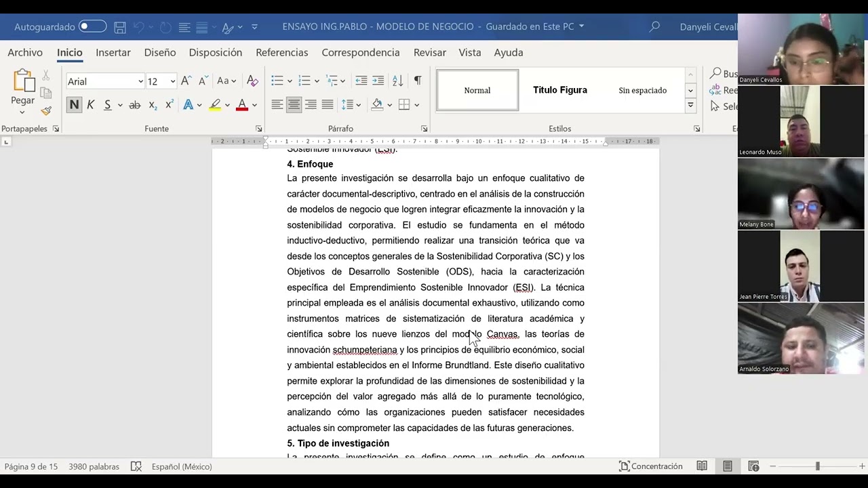The width and height of the screenshot is (868, 488).
Task: Toggle strikethrough ab formatting
Action: (x=135, y=104)
